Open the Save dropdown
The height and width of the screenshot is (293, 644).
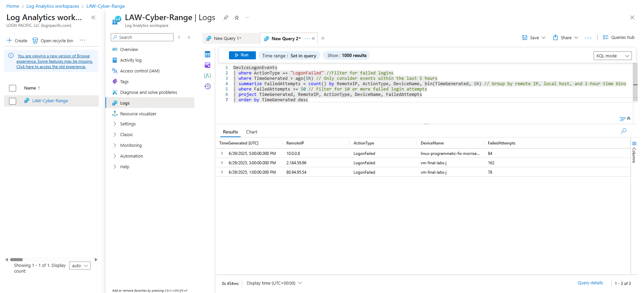pos(534,38)
